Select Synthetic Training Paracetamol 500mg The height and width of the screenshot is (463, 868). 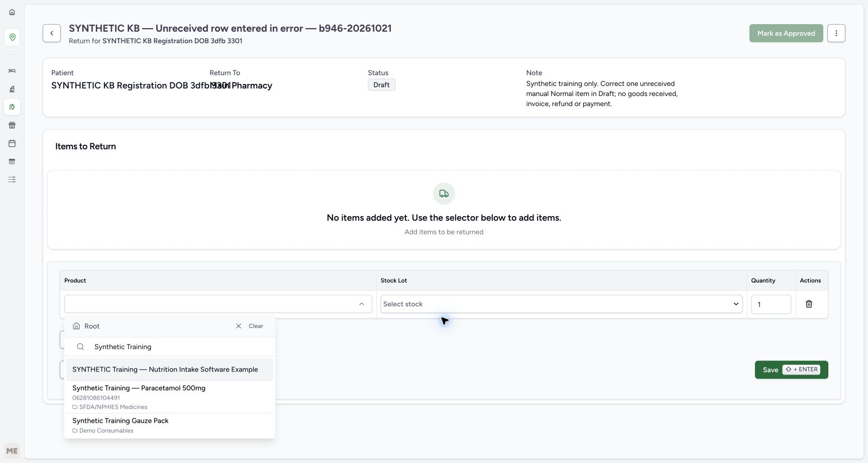click(170, 397)
